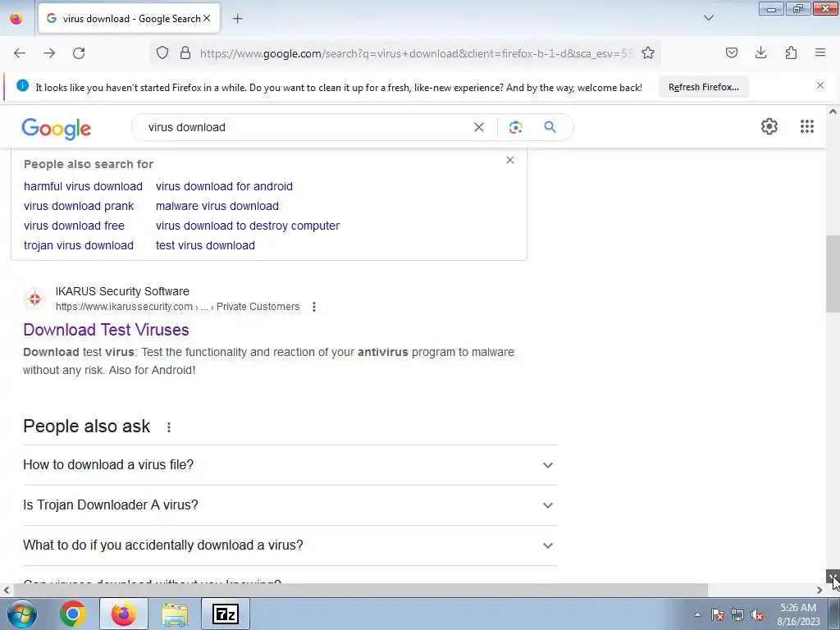Switch to Firefox taskbar button
The image size is (840, 630).
(x=124, y=614)
